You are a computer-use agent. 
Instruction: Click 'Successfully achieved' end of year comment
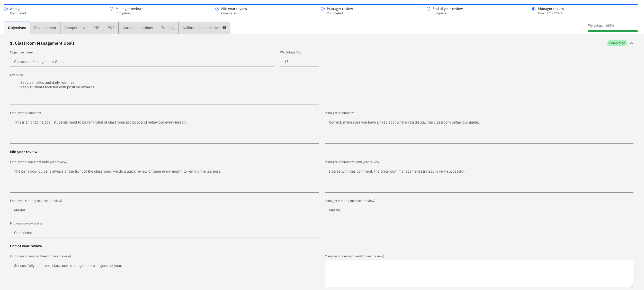coord(68,266)
